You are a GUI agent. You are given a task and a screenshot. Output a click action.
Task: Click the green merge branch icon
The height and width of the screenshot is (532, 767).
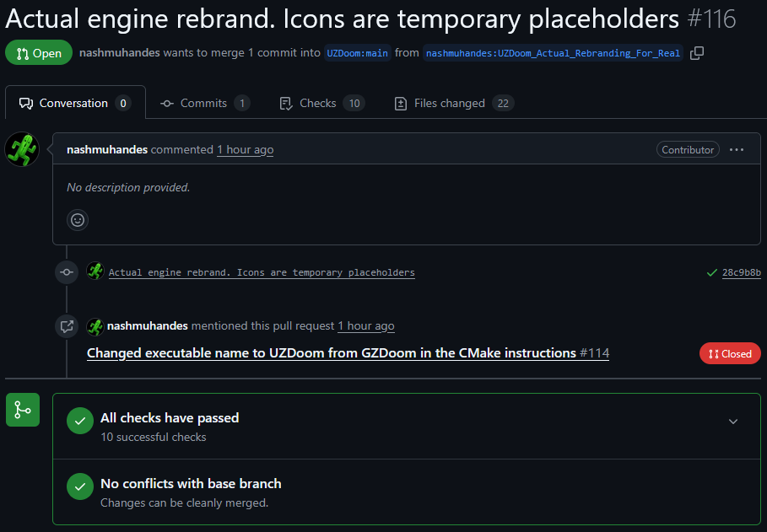coord(23,410)
